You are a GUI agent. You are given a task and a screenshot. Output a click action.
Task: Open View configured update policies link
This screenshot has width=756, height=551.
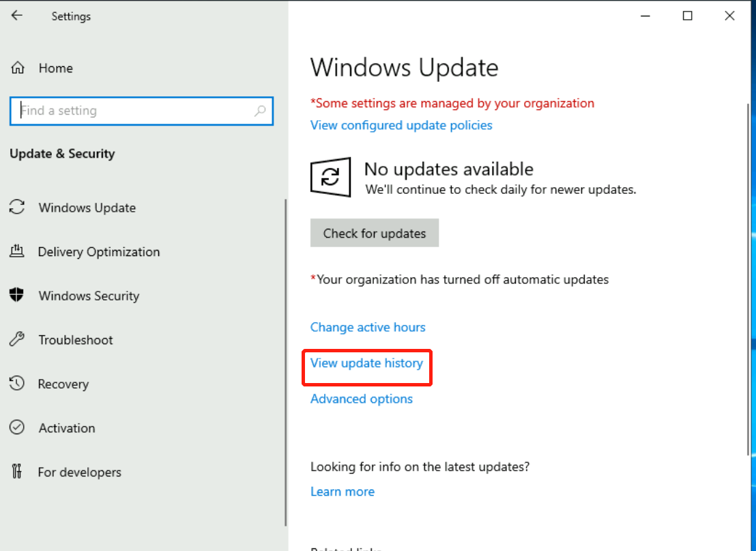[401, 125]
